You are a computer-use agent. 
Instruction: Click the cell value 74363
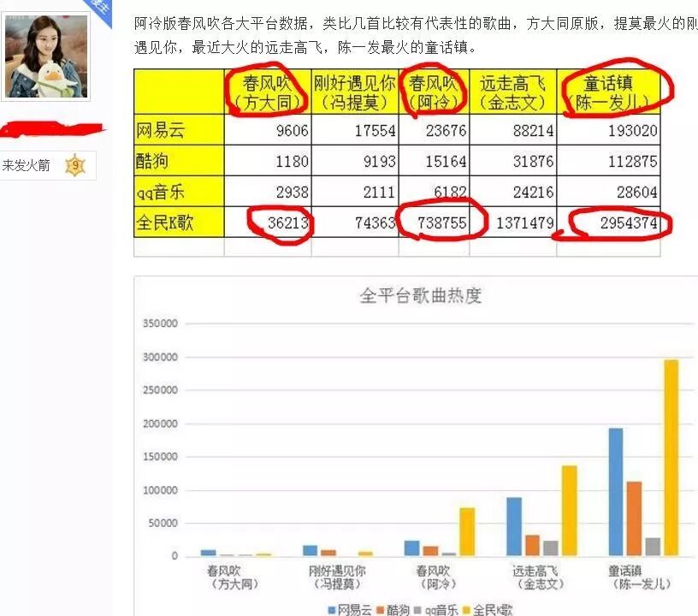376,222
